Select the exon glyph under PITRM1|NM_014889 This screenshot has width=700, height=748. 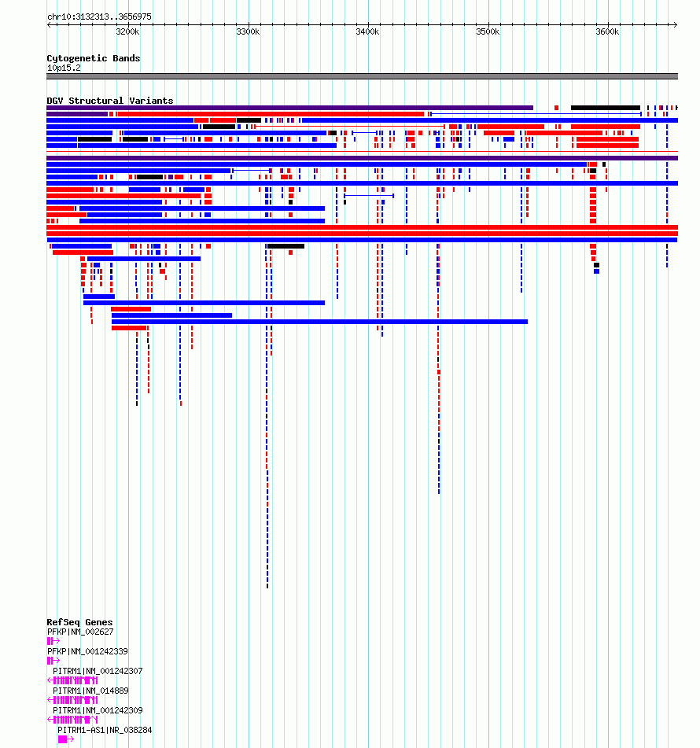(72, 700)
